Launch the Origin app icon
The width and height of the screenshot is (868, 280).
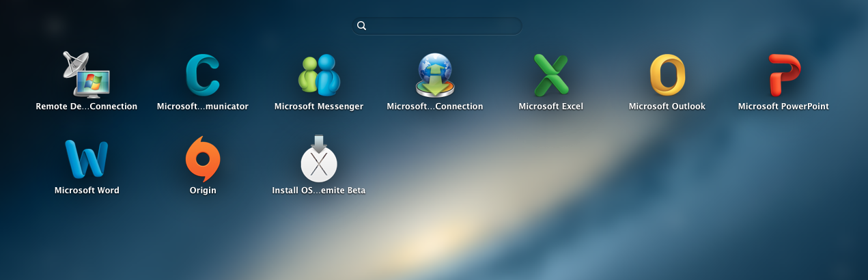click(x=203, y=158)
